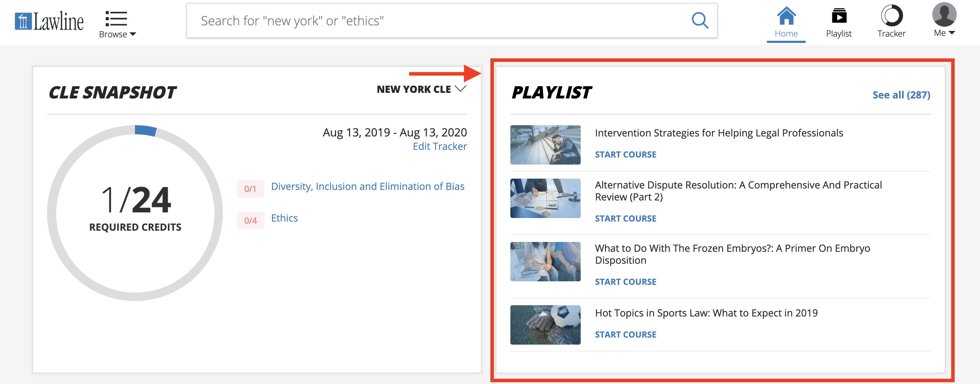The height and width of the screenshot is (384, 980).
Task: Click the Alternative Dispute Resolution thumbnail
Action: pyautogui.click(x=545, y=198)
